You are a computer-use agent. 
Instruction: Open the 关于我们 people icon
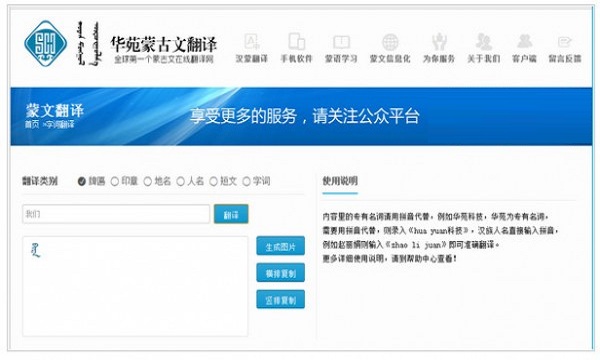[x=484, y=41]
